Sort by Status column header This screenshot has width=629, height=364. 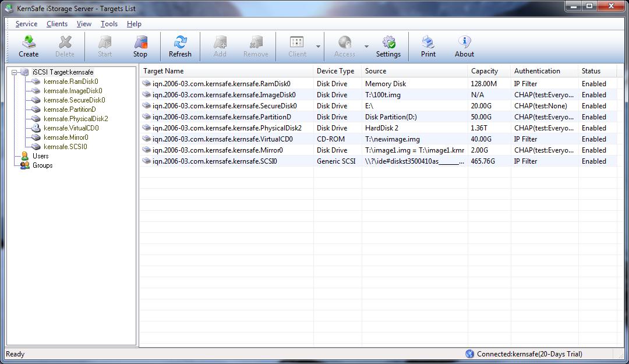click(x=598, y=71)
